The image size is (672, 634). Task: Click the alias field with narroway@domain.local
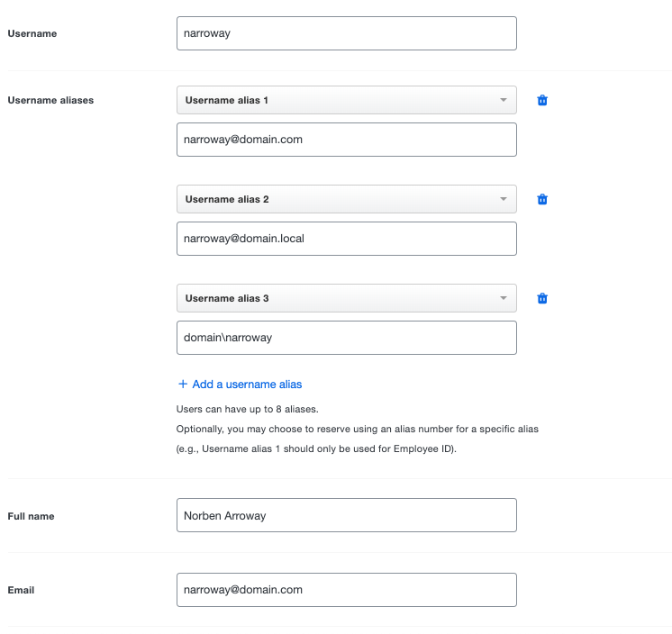click(347, 239)
